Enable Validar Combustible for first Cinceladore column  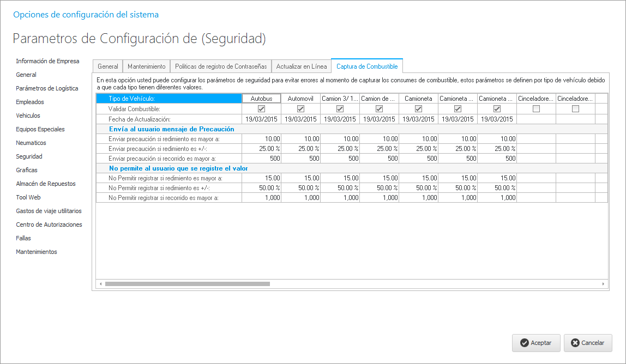coord(536,109)
